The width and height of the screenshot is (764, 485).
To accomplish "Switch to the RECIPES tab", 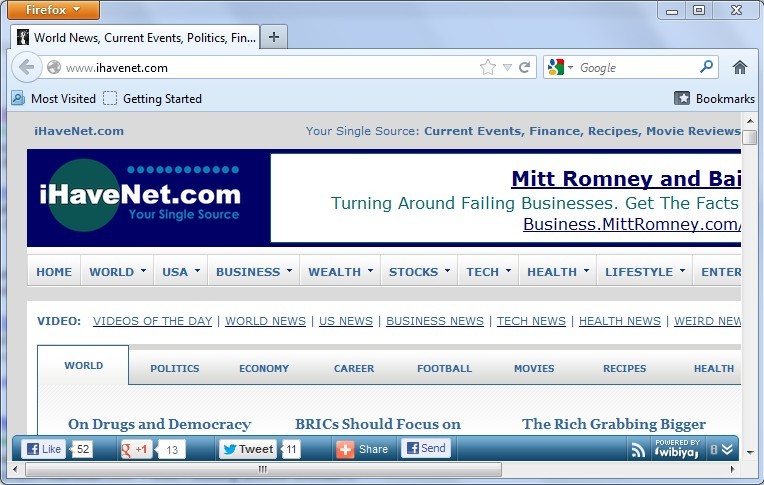I will [x=624, y=369].
